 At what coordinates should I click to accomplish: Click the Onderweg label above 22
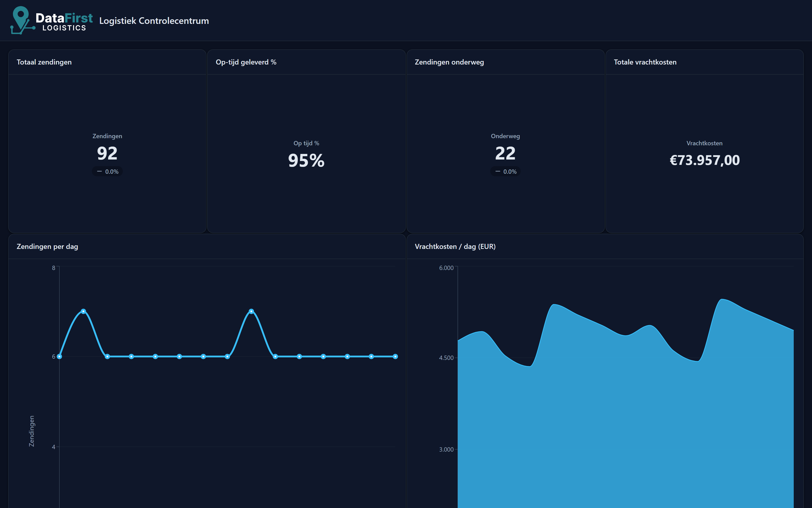[505, 136]
